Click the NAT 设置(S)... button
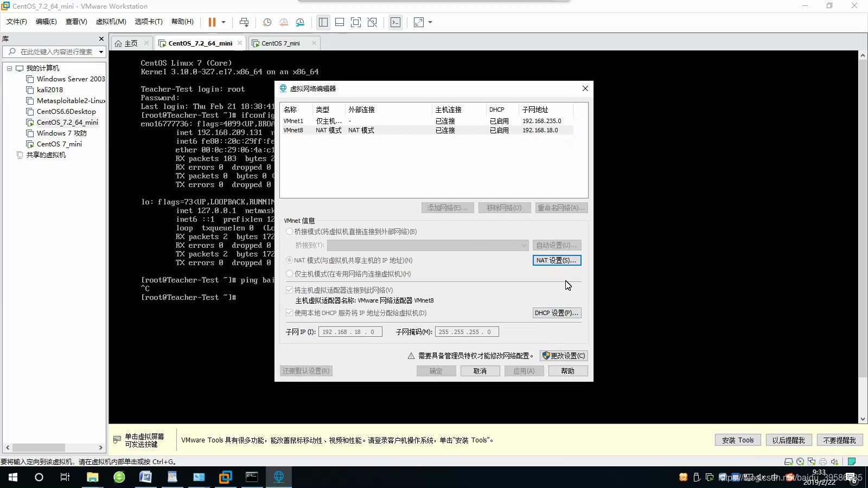The width and height of the screenshot is (868, 488). coord(557,260)
